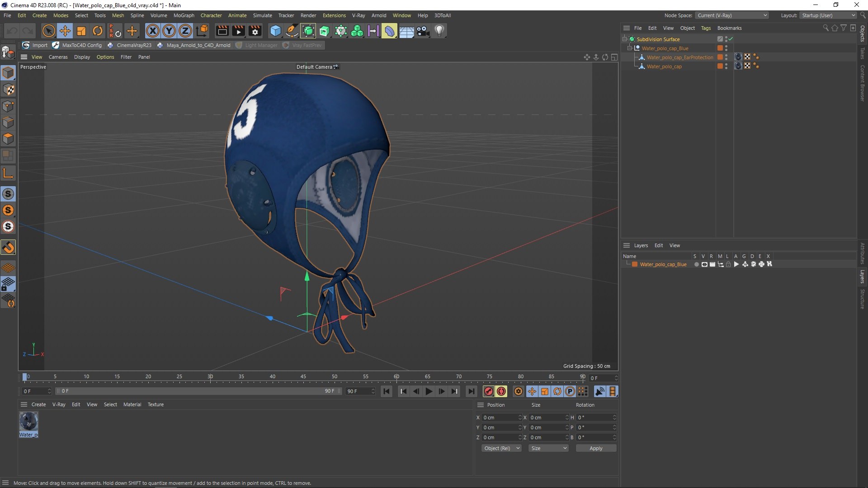This screenshot has height=488, width=868.
Task: Activate the Move tool in top toolbar
Action: tap(65, 31)
